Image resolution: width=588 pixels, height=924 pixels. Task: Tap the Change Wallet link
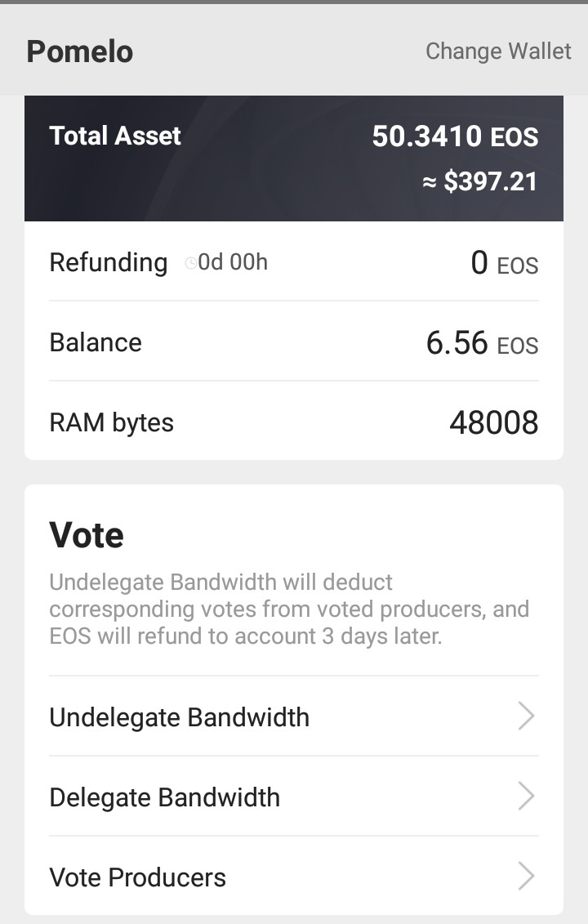pyautogui.click(x=498, y=51)
